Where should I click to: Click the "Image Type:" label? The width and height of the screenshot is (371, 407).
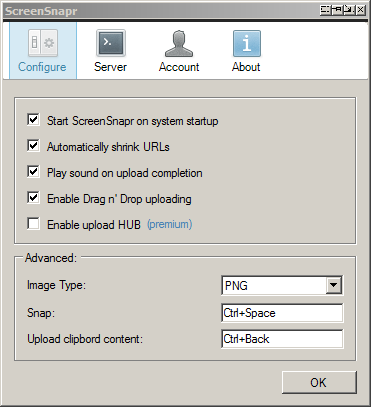[x=56, y=285]
